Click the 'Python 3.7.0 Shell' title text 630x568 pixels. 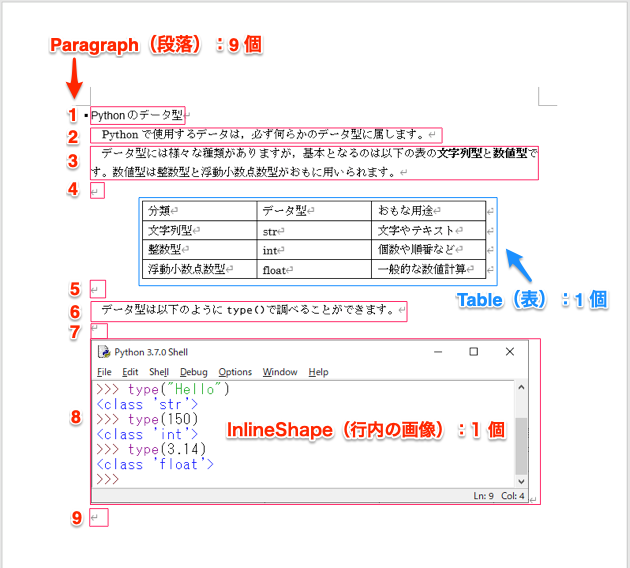click(x=151, y=352)
